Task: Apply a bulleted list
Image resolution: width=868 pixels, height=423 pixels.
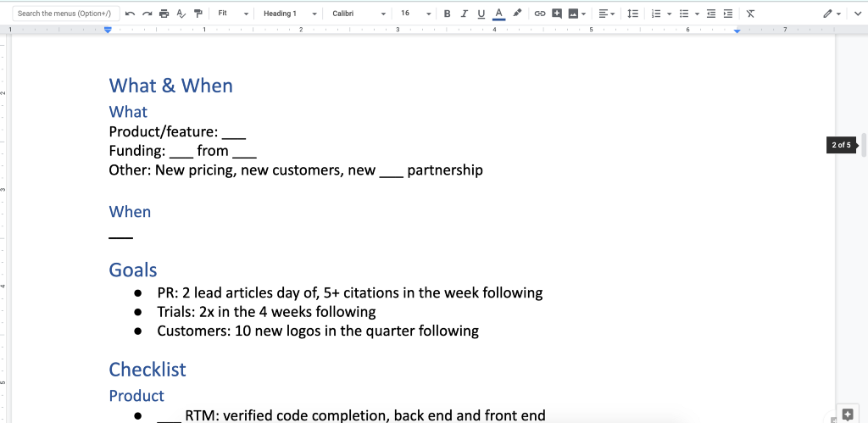Action: [684, 14]
